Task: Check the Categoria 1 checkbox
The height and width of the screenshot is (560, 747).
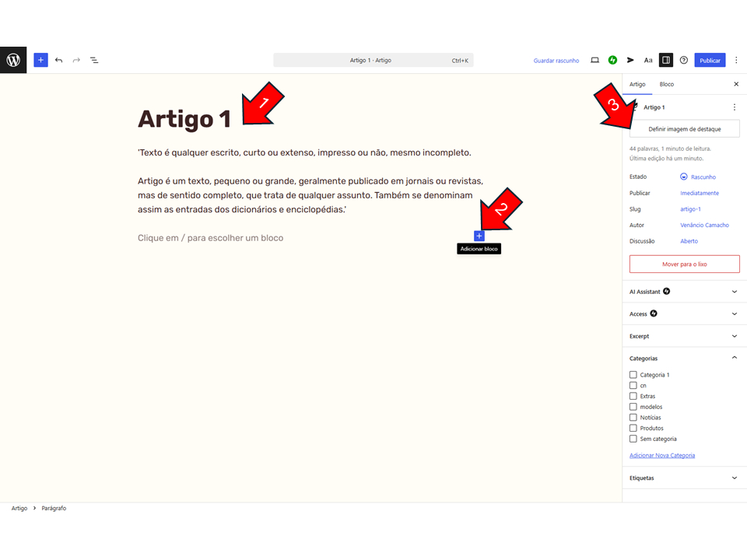Action: pyautogui.click(x=633, y=375)
